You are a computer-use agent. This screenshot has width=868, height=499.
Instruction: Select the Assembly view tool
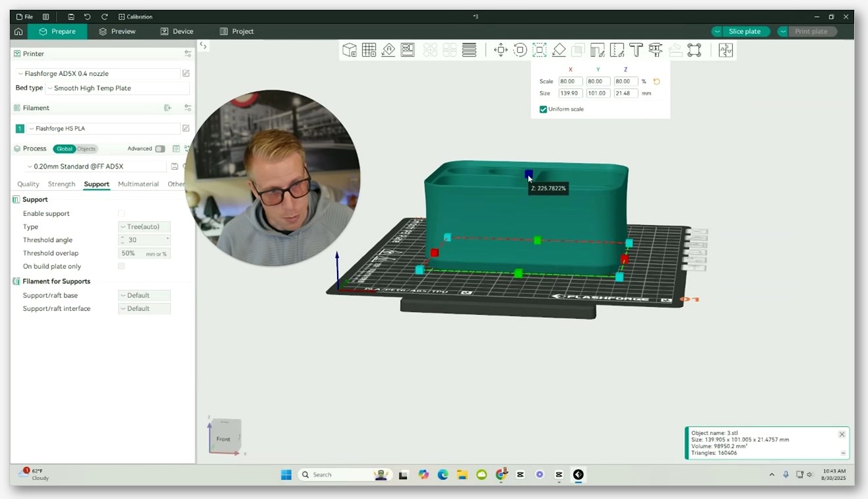[x=695, y=50]
